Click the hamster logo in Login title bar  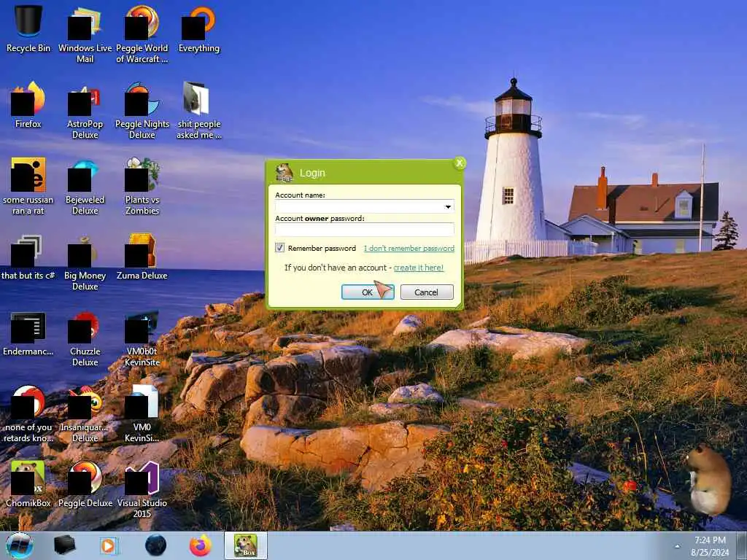coord(285,172)
